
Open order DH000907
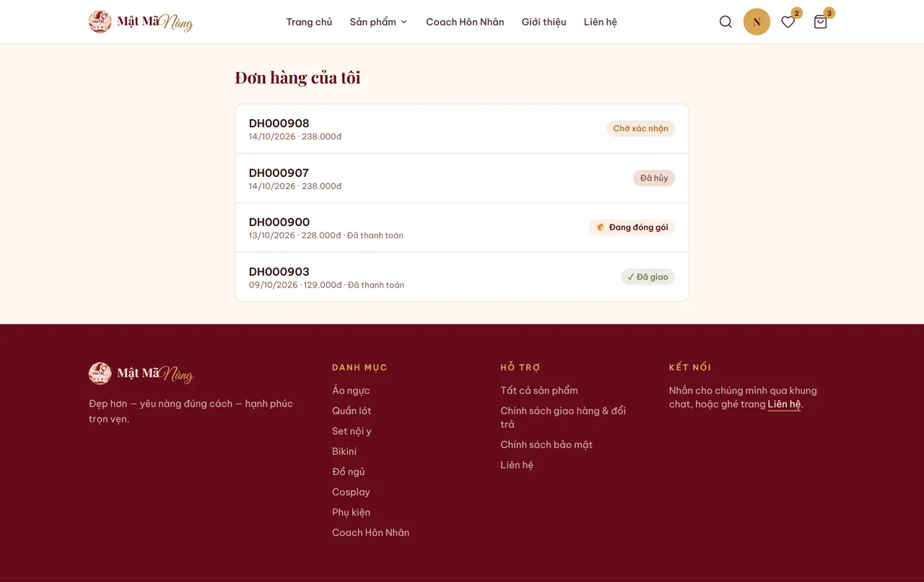point(462,178)
